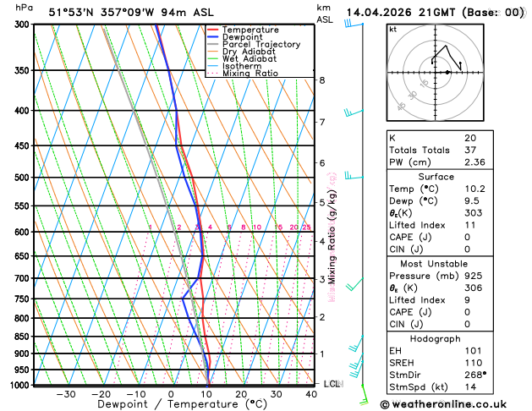Click the StmDir value 268°
Image resolution: width=532 pixels, height=411 pixels.
click(475, 375)
